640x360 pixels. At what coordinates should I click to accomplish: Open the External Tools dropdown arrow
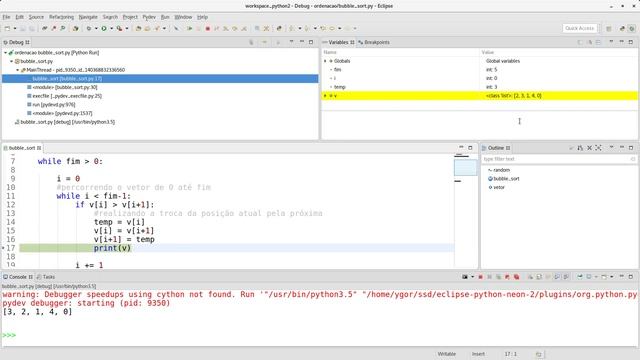127,28
